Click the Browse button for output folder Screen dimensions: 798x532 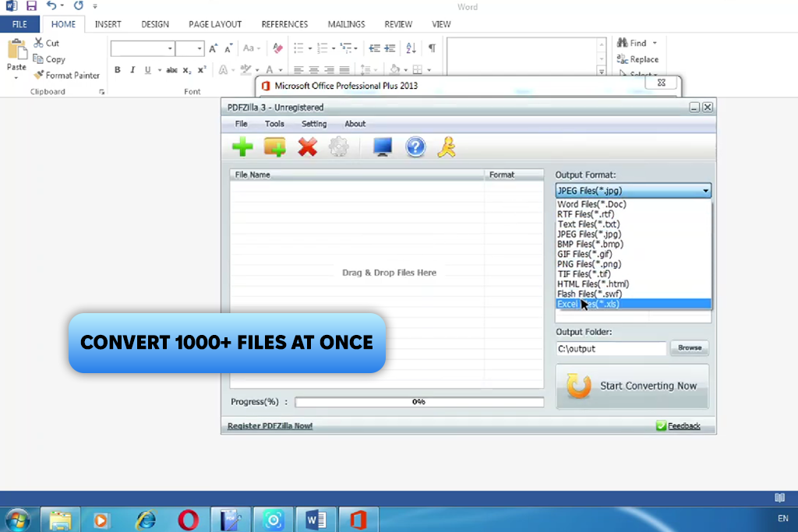click(x=690, y=348)
